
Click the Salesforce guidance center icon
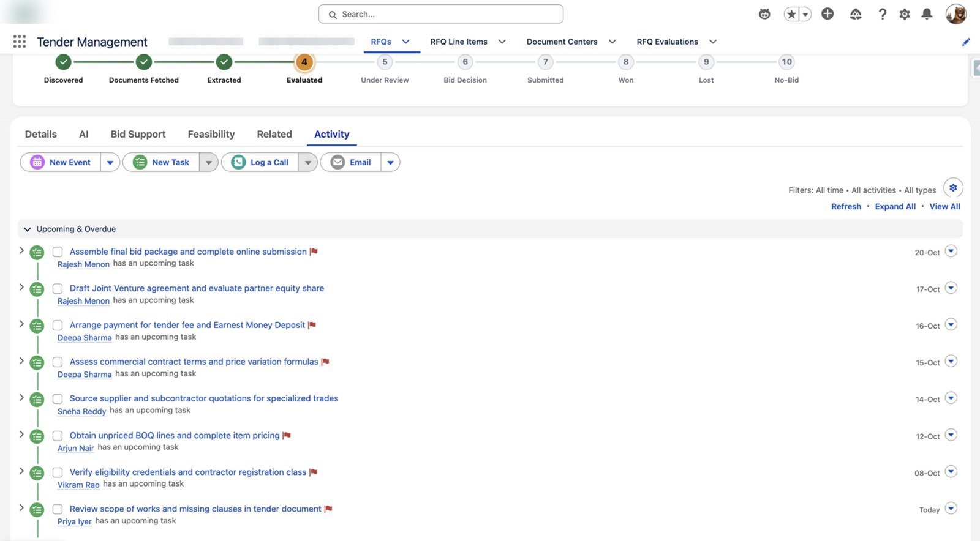tap(856, 14)
